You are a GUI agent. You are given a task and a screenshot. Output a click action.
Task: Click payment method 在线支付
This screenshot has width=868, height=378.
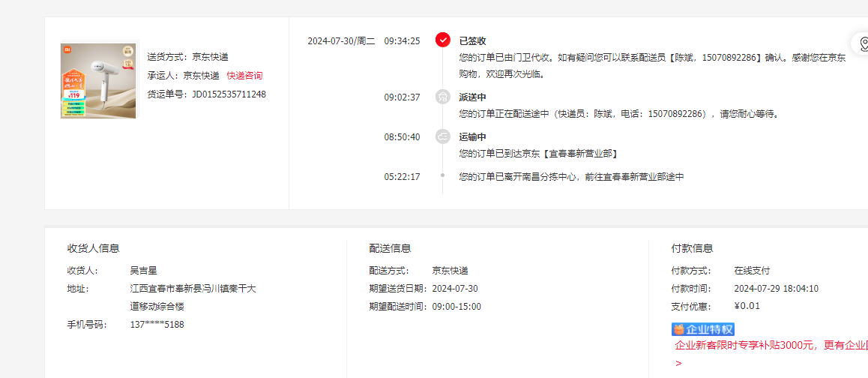tap(752, 271)
